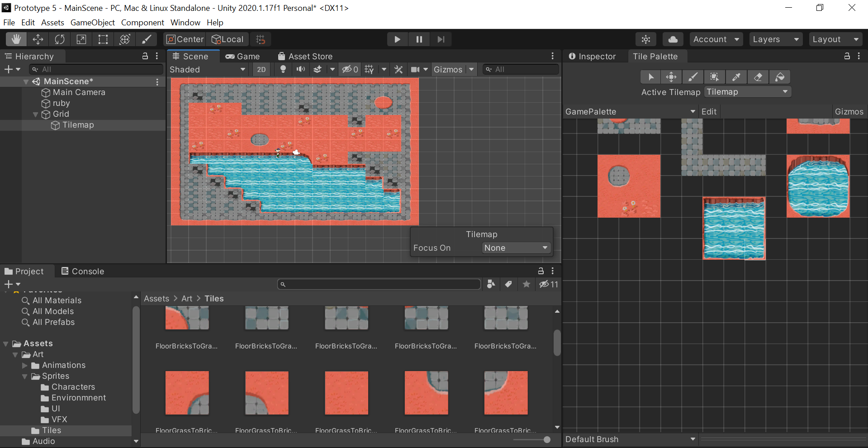Select the Rect tool
Viewport: 868px width, 448px height.
point(103,39)
